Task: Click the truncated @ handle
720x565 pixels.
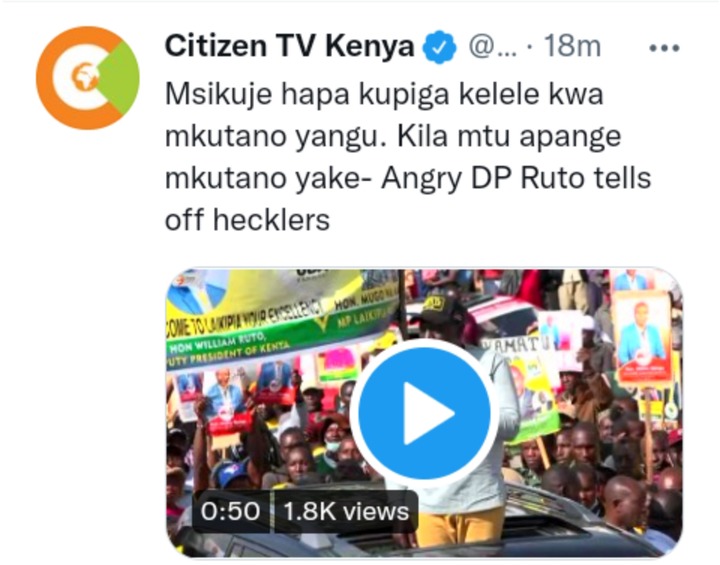Action: click(493, 47)
